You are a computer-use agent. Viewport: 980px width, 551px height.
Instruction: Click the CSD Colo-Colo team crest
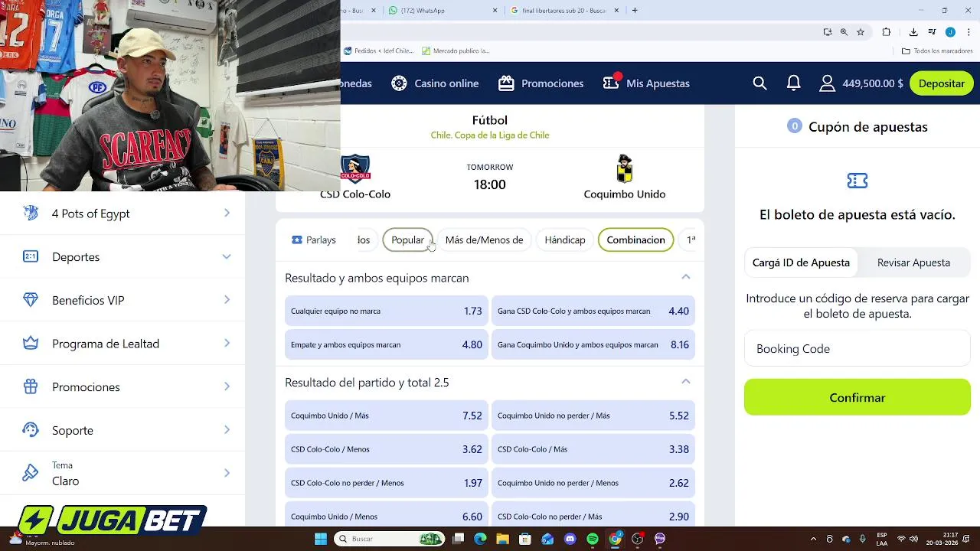click(355, 168)
